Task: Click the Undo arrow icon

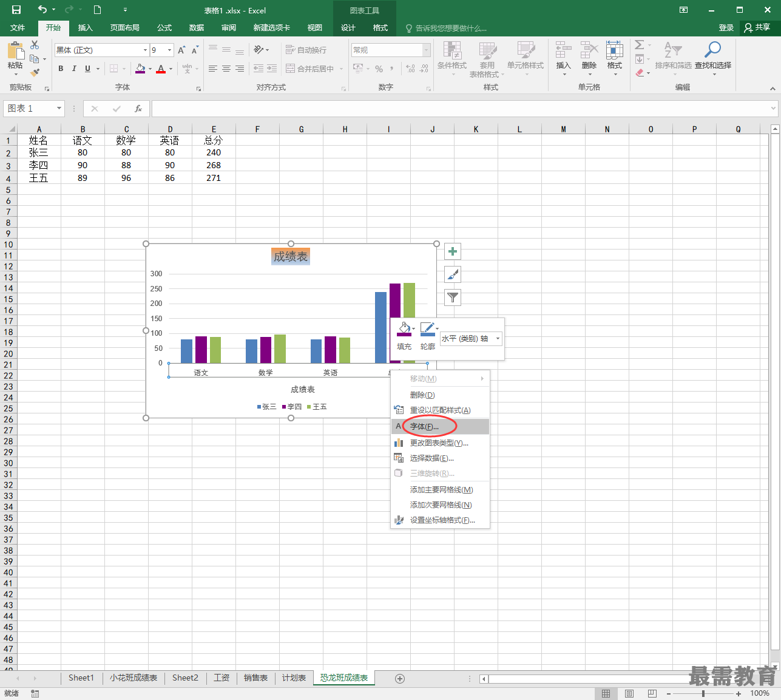Action: (42, 10)
